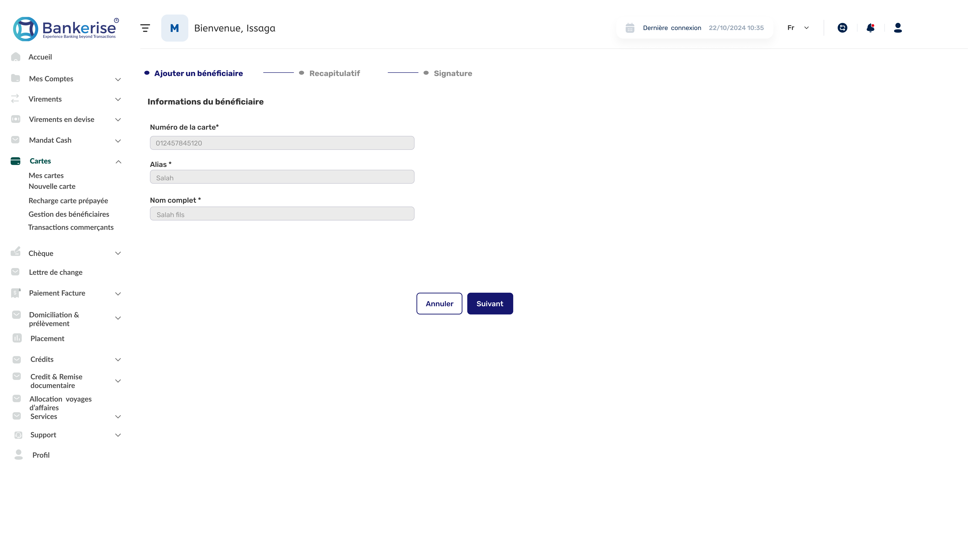Click the Accueil home icon

(x=16, y=57)
